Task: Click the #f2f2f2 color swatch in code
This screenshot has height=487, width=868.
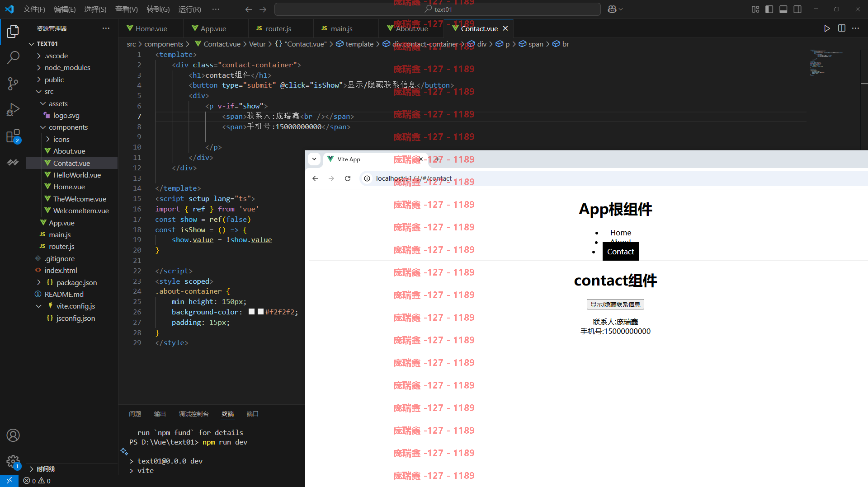Action: 260,312
